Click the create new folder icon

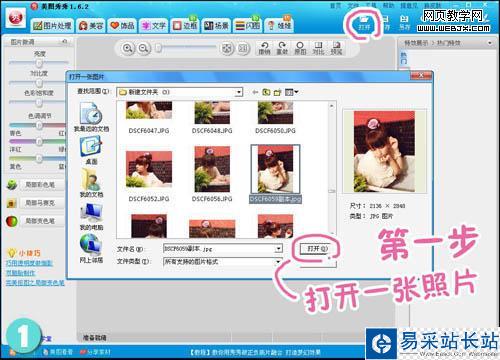click(277, 92)
